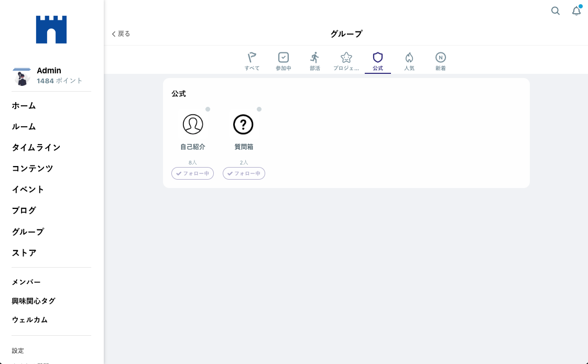Viewport: 588px width, 364px height.
Task: Click 2人 member count
Action: pyautogui.click(x=244, y=163)
